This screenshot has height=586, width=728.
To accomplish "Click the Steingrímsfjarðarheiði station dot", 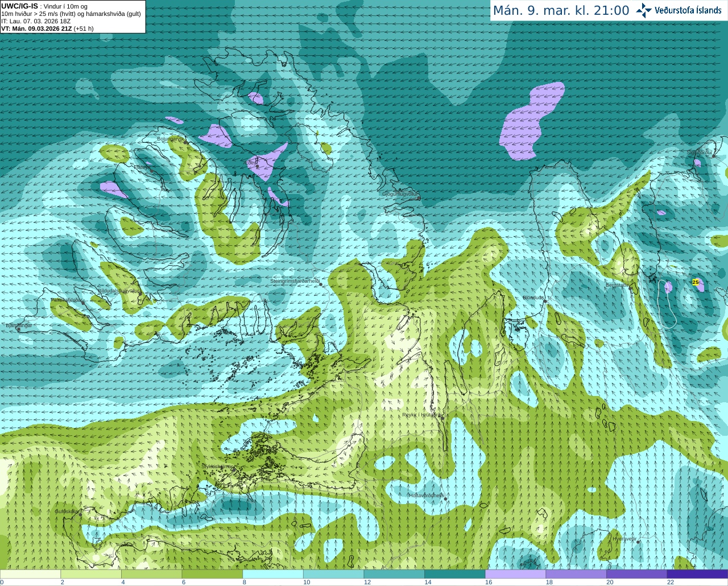I will pyautogui.click(x=321, y=284).
